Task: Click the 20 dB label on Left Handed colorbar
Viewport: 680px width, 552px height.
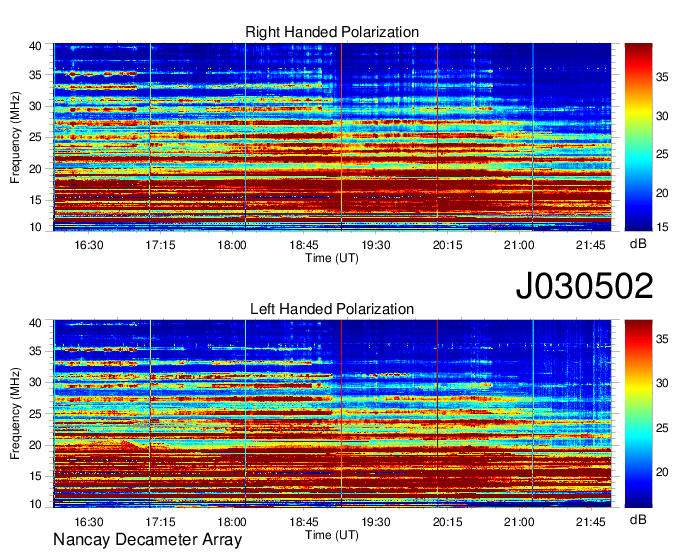Action: (662, 472)
